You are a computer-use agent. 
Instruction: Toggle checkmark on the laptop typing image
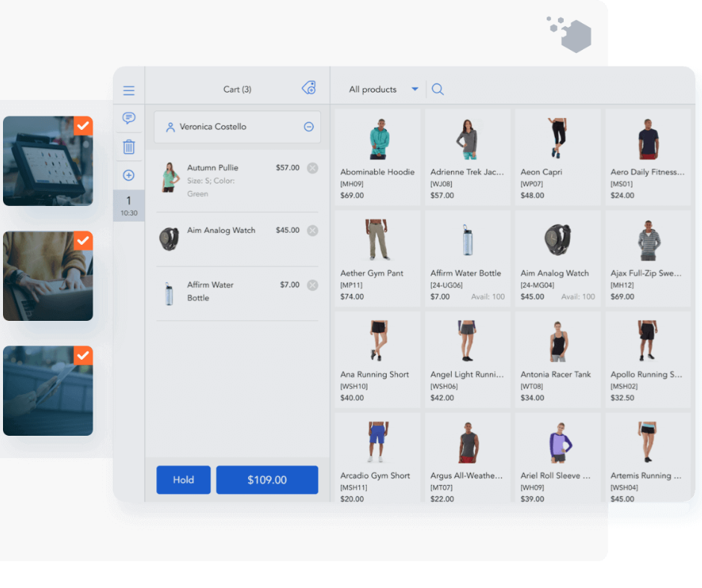coord(84,240)
